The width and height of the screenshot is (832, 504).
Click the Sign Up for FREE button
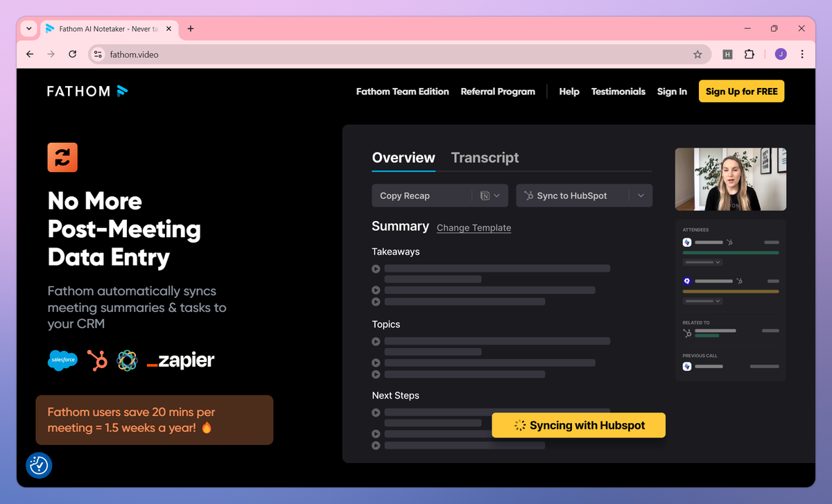(x=741, y=92)
